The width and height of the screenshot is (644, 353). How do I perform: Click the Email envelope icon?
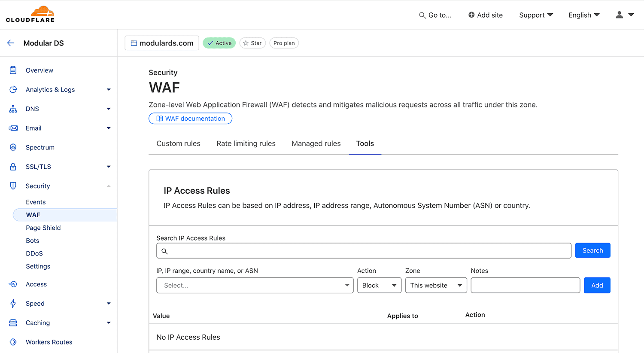(x=13, y=128)
